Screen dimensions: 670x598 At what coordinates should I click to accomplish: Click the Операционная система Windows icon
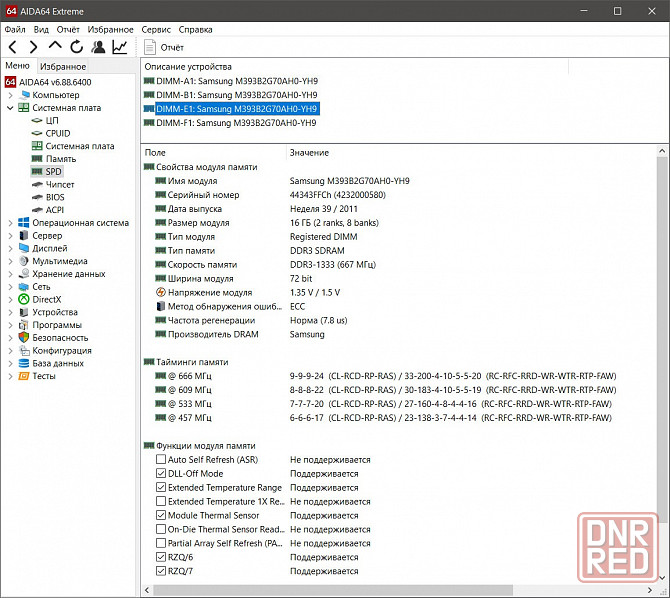pyautogui.click(x=24, y=223)
